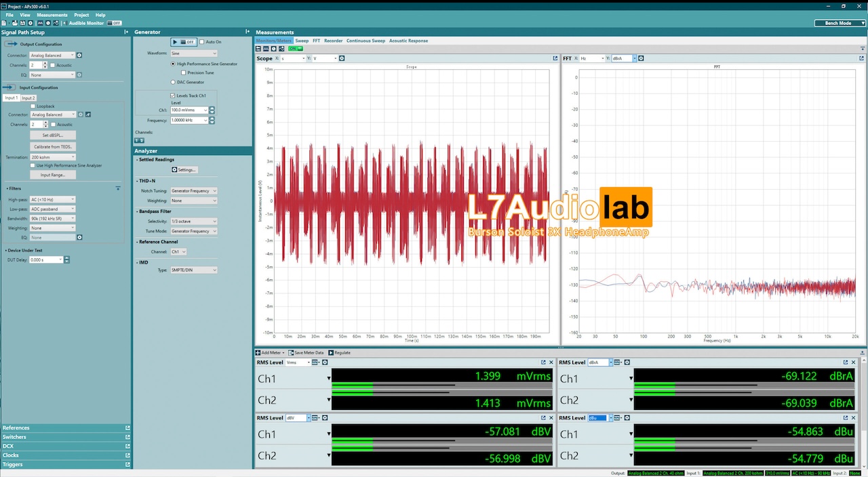
Task: Open the IMD Type dropdown
Action: 193,270
